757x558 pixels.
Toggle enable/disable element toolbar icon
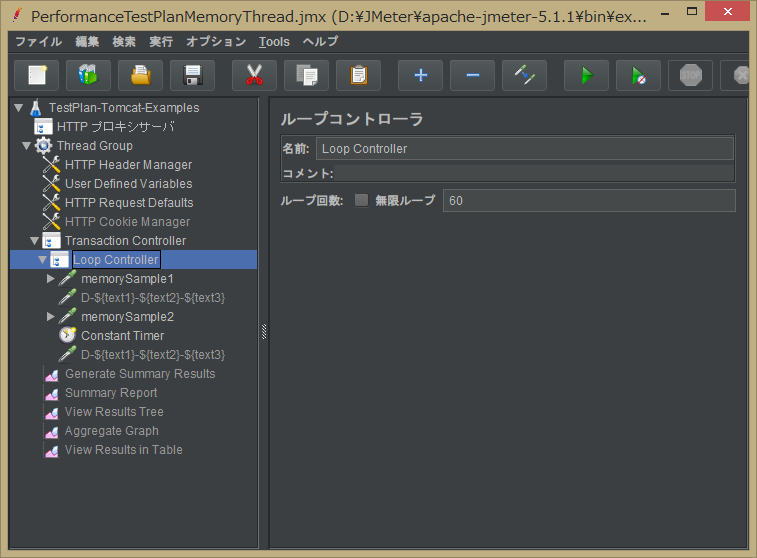525,75
